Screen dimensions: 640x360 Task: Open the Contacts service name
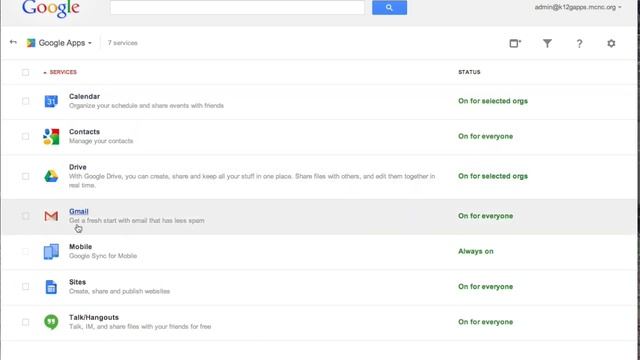click(x=84, y=132)
